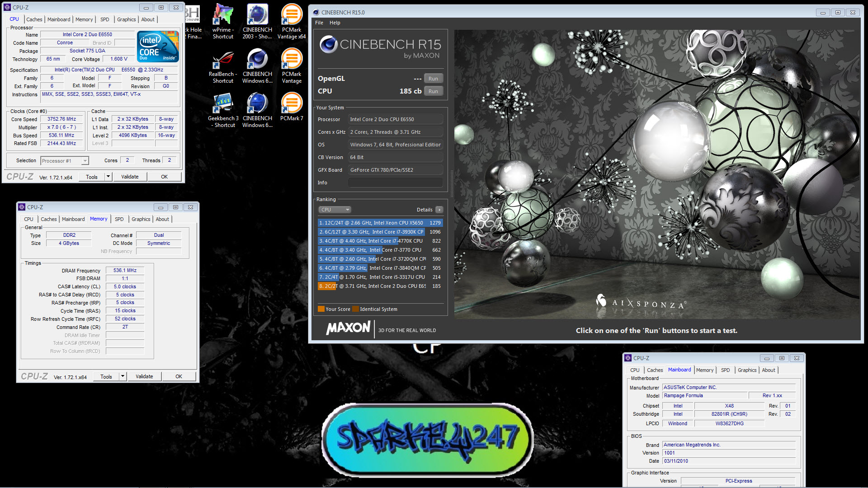The height and width of the screenshot is (488, 868).
Task: Open Ranking CPU type dropdown
Action: 335,210
